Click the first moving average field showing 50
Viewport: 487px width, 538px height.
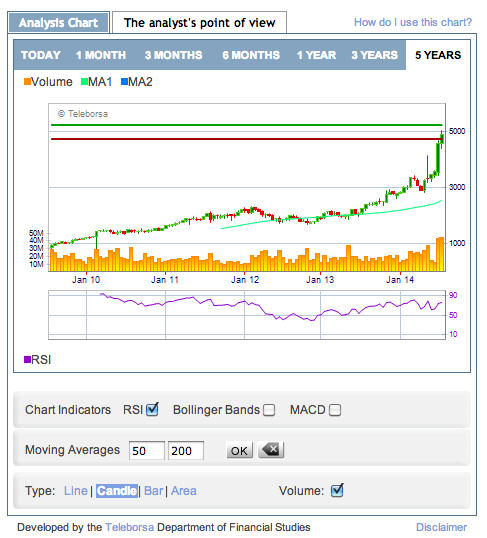click(x=147, y=450)
